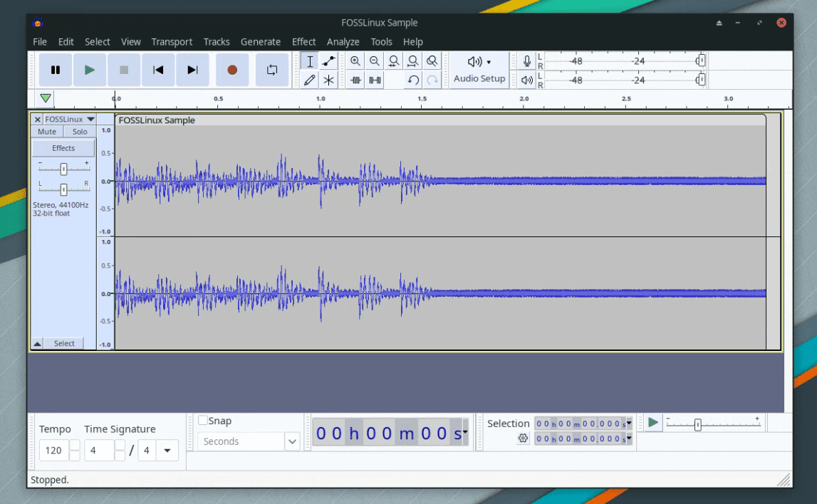
Task: Click the Tempo field showing 120
Action: [53, 451]
